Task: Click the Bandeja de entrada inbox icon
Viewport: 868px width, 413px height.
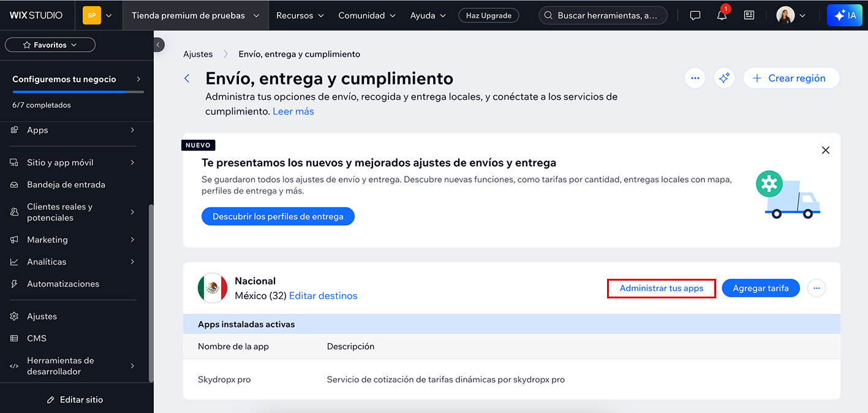Action: pyautogui.click(x=15, y=184)
